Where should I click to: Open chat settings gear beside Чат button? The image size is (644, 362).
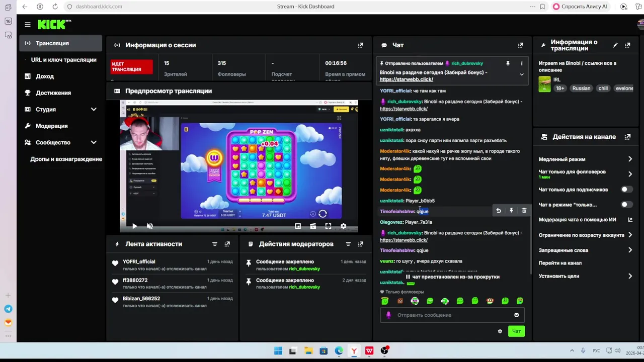(x=500, y=331)
